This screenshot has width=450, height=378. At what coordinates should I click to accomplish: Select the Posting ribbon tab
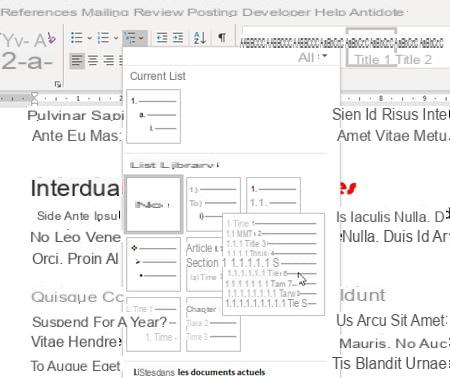tap(212, 12)
